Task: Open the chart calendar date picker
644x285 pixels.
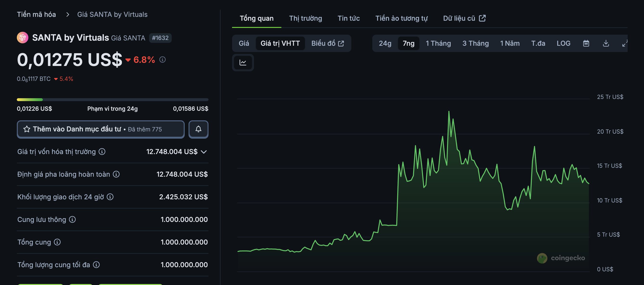Action: pos(586,43)
